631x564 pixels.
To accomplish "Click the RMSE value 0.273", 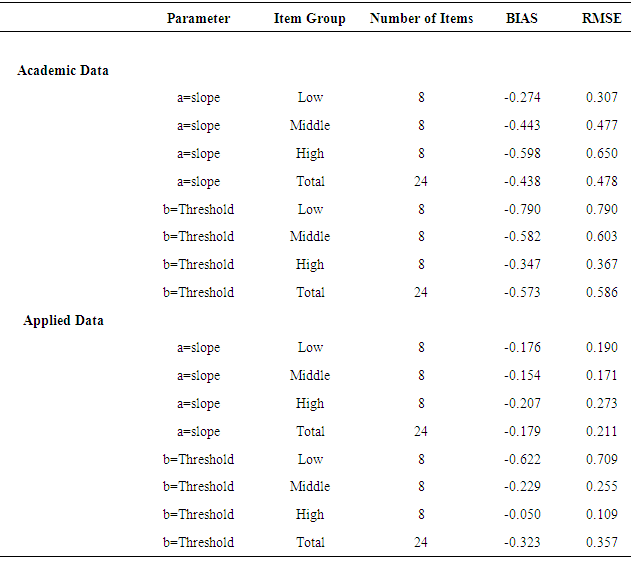I will click(602, 404).
